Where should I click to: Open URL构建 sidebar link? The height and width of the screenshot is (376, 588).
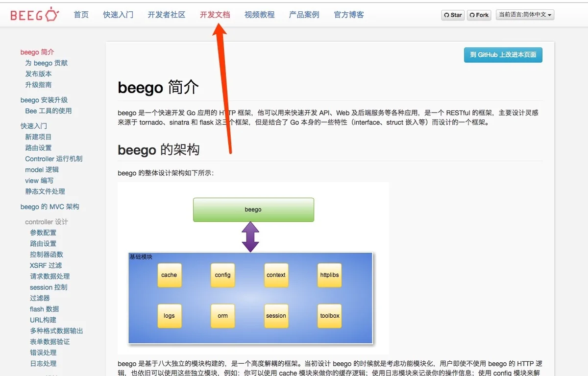(43, 320)
